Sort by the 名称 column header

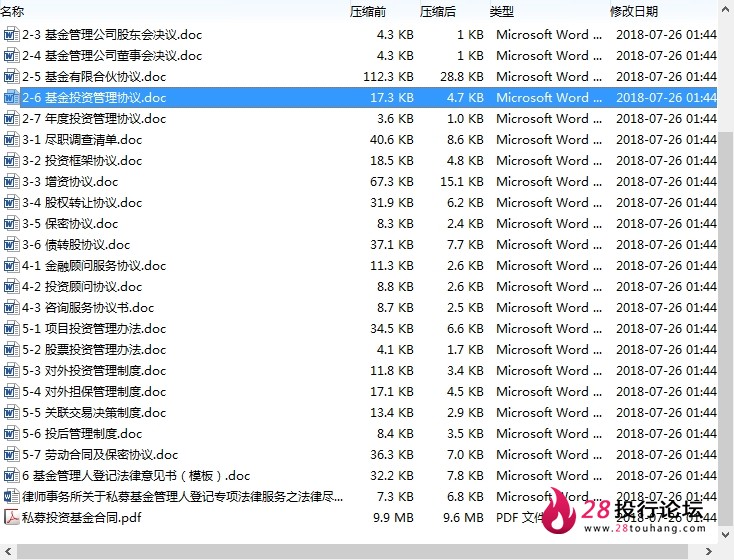coord(12,11)
